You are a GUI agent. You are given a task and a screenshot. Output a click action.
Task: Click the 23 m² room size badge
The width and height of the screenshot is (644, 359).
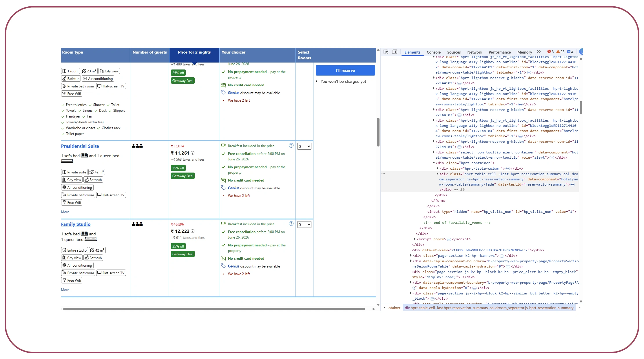click(x=89, y=71)
